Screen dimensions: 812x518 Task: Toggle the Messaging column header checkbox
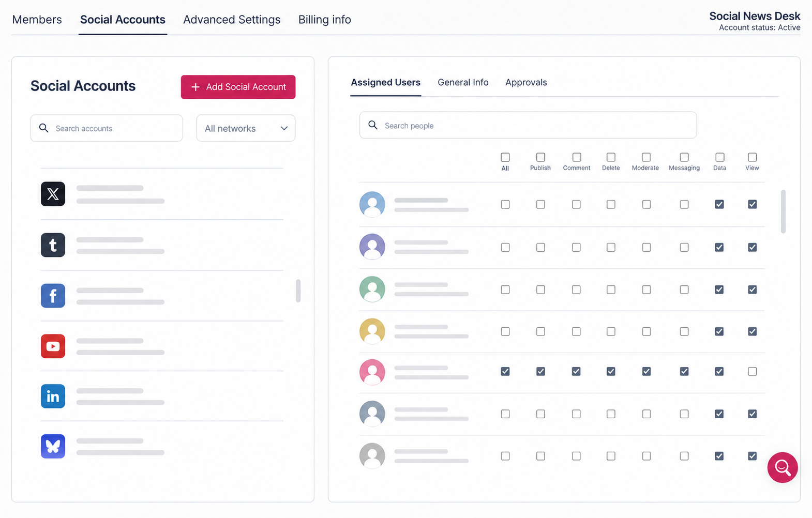tap(684, 157)
